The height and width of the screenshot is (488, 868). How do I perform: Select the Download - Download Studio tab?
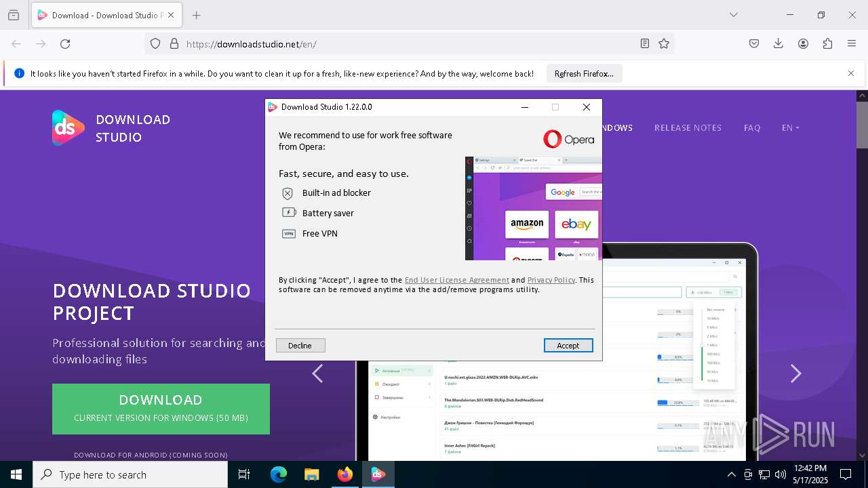(x=106, y=15)
